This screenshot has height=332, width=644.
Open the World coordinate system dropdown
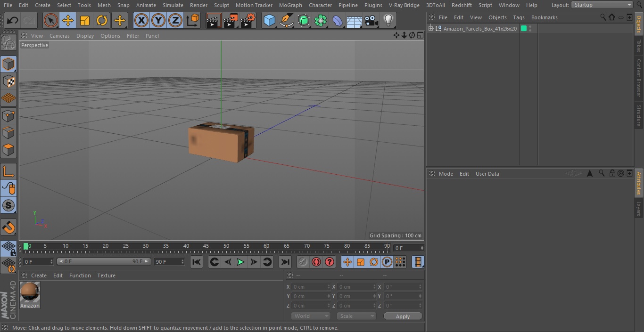click(310, 316)
